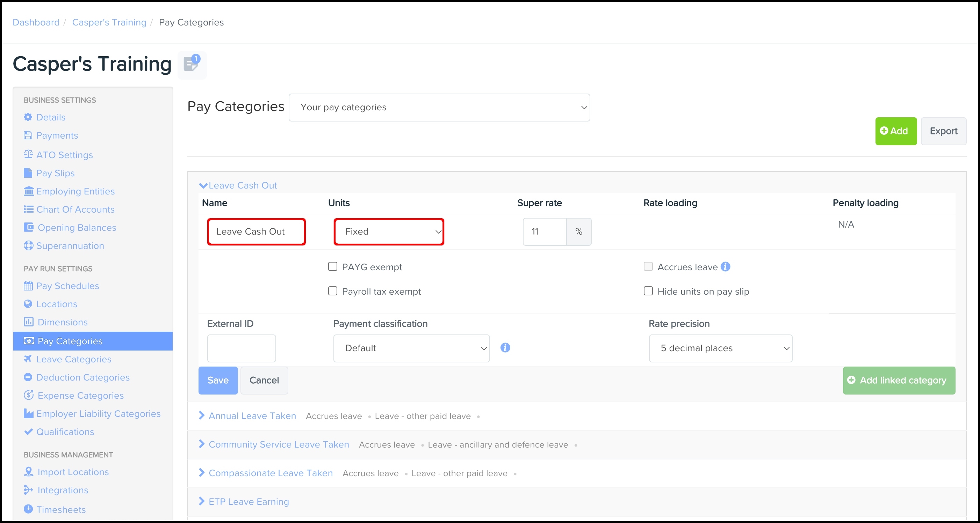Click the Timesheets clock icon

point(28,509)
